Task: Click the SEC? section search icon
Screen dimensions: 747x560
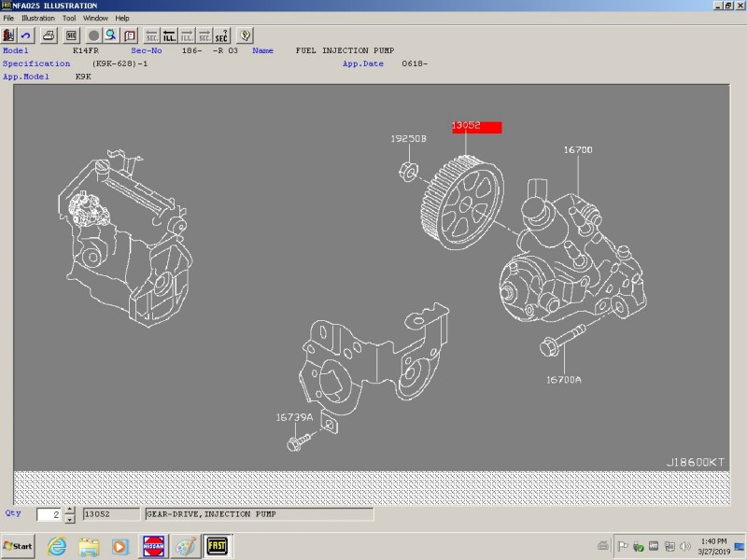Action: [221, 35]
